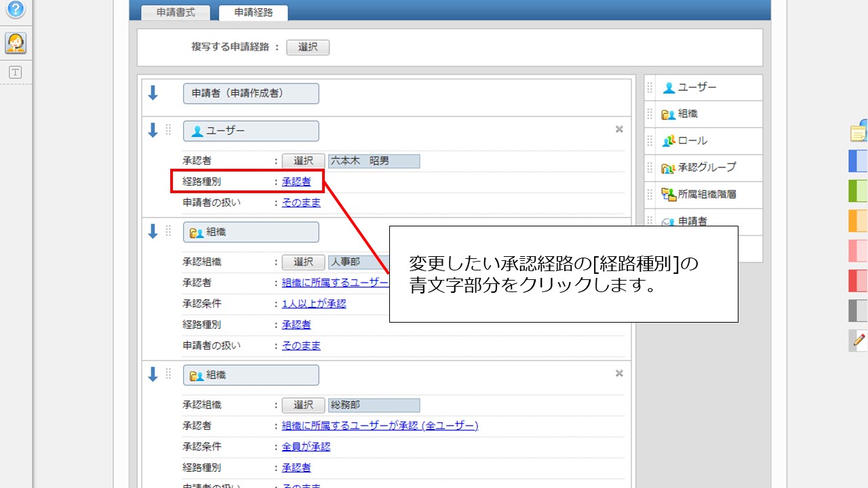This screenshot has width=868, height=488.
Task: Click the 承認者 link in the red box
Action: click(296, 182)
